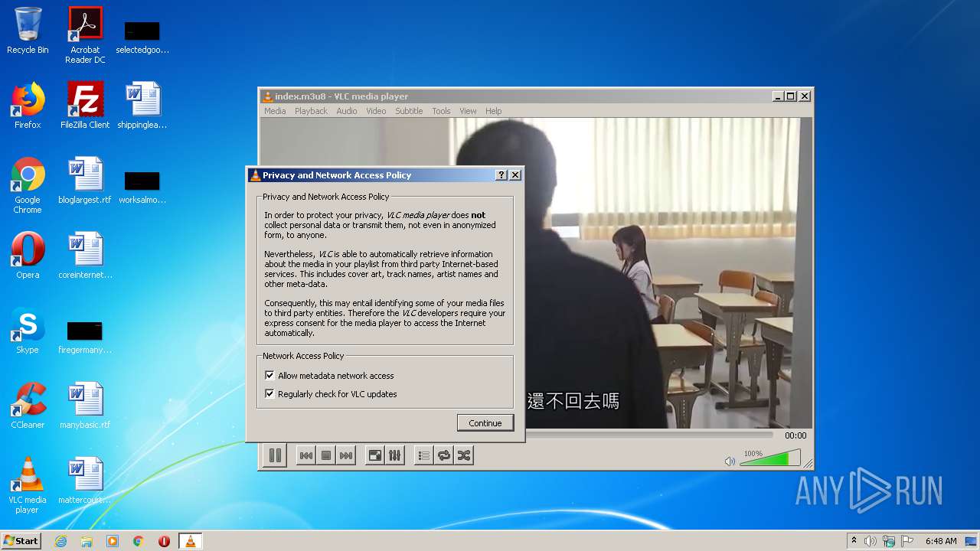Screen dimensions: 980x551
Task: Click the Continue button
Action: coord(485,423)
